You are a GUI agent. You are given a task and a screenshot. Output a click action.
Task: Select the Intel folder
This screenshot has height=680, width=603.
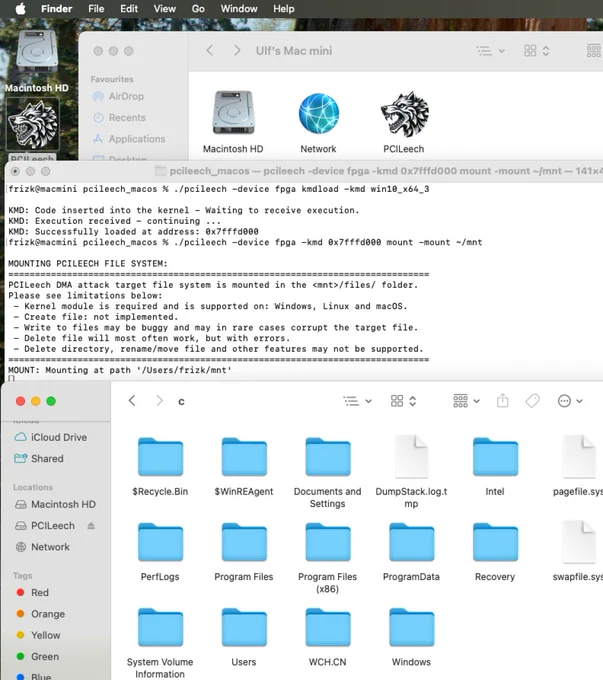point(495,466)
